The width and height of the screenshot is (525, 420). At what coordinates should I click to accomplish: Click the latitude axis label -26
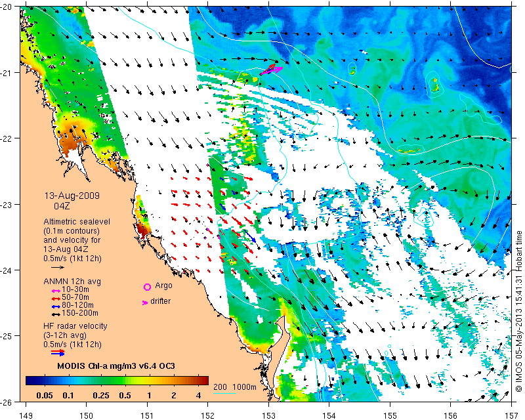tap(6, 402)
